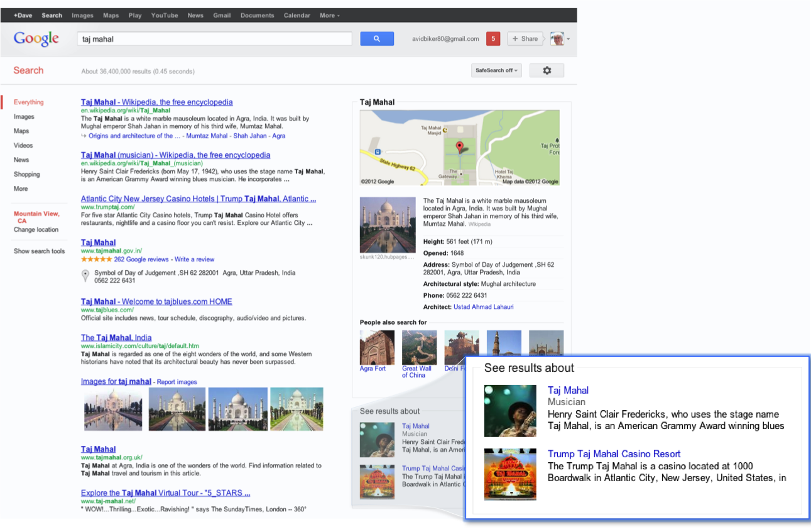
Task: Filter results by Shopping in left sidebar
Action: tap(27, 174)
